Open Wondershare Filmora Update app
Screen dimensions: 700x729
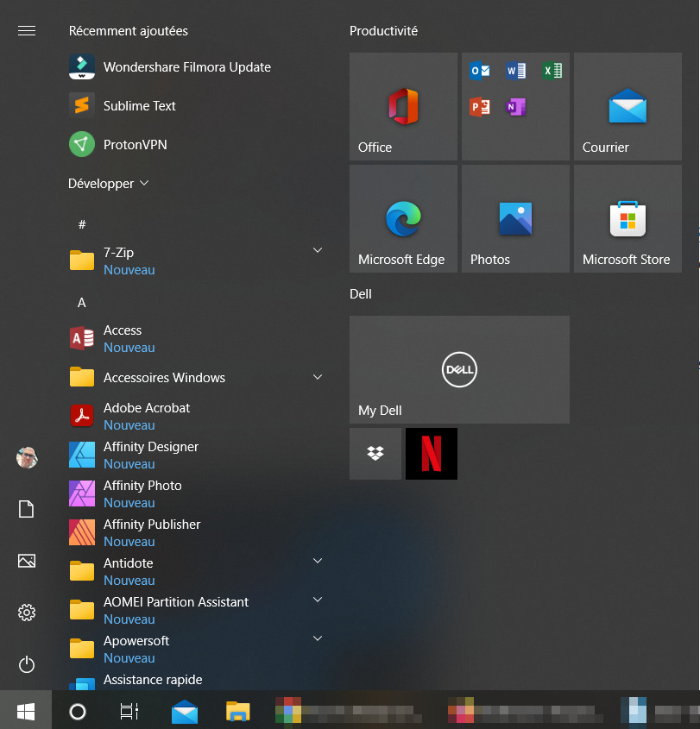195,67
